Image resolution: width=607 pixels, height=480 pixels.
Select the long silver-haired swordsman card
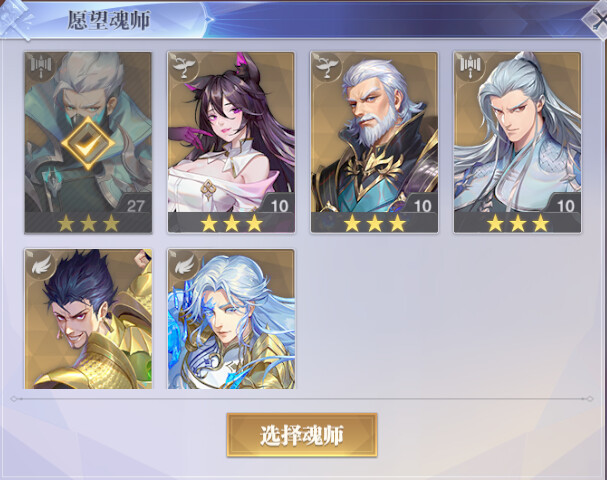tap(518, 143)
